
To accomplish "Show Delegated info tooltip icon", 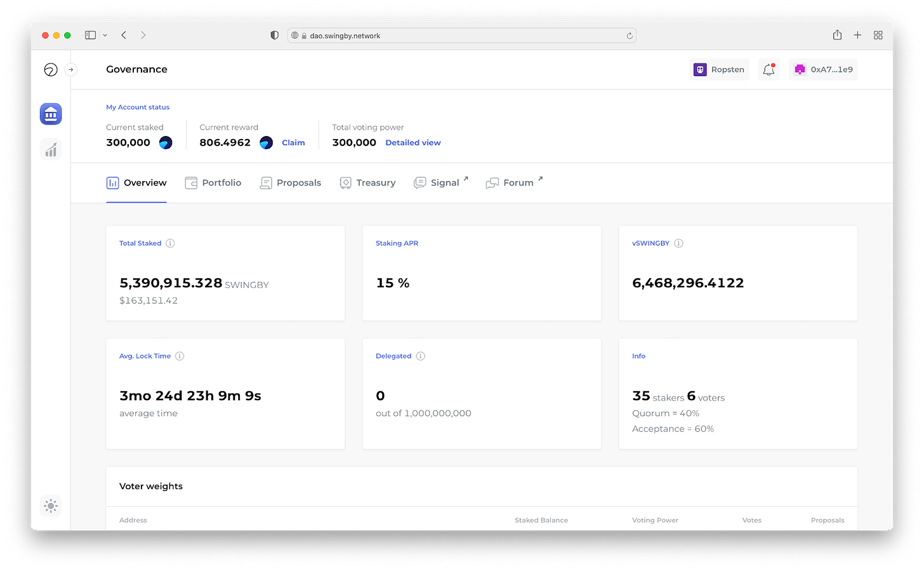I will pyautogui.click(x=421, y=356).
